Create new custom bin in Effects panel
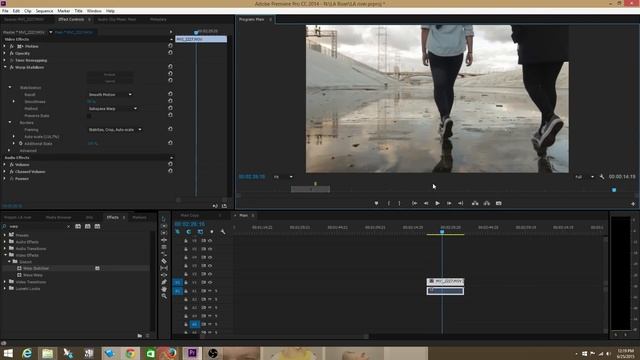Screen dimensions: 640x360 tap(140, 336)
